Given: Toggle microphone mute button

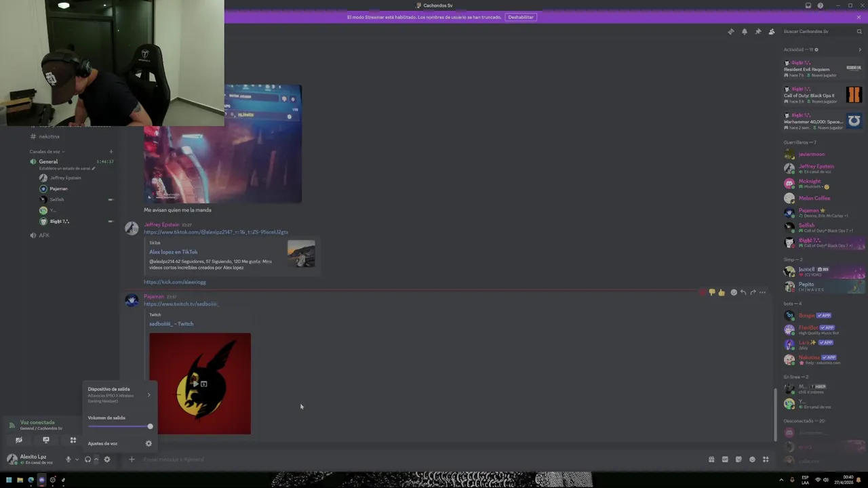Looking at the screenshot, I should coord(68,460).
